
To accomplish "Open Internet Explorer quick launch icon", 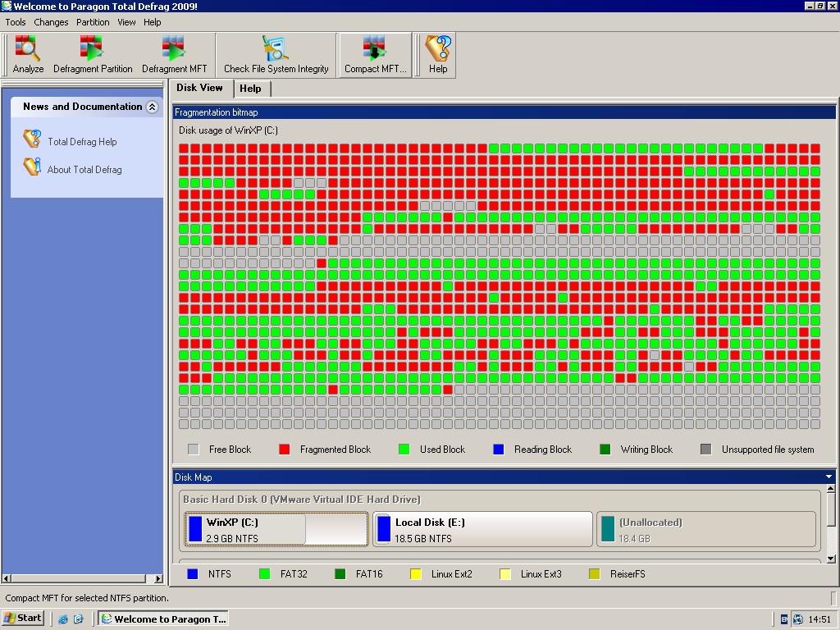I will coord(63,619).
